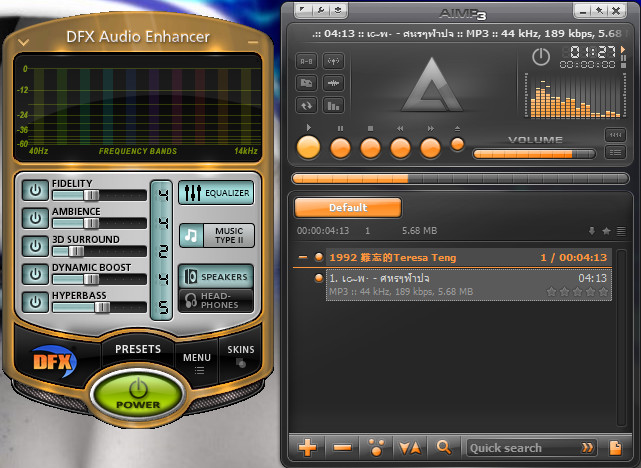Toggle the Dynamic Boost power button
641x468 pixels.
(35, 274)
